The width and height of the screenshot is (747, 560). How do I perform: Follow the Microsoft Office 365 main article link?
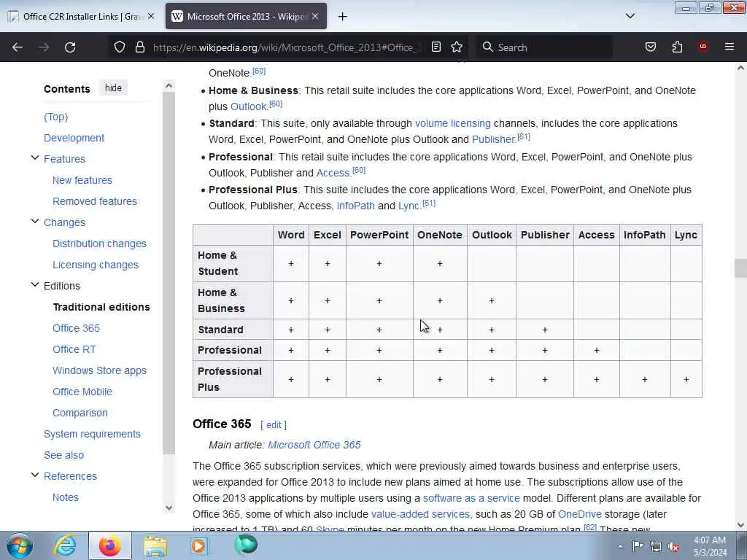tap(314, 445)
